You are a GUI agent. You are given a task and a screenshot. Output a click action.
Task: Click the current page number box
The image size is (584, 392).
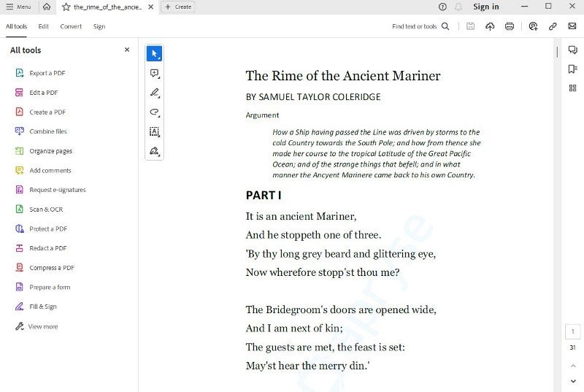(x=572, y=331)
